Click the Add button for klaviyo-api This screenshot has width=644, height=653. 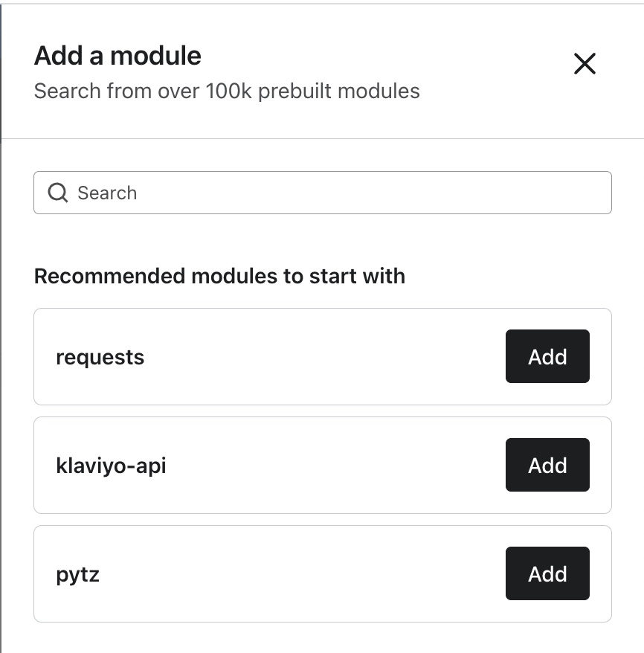547,465
